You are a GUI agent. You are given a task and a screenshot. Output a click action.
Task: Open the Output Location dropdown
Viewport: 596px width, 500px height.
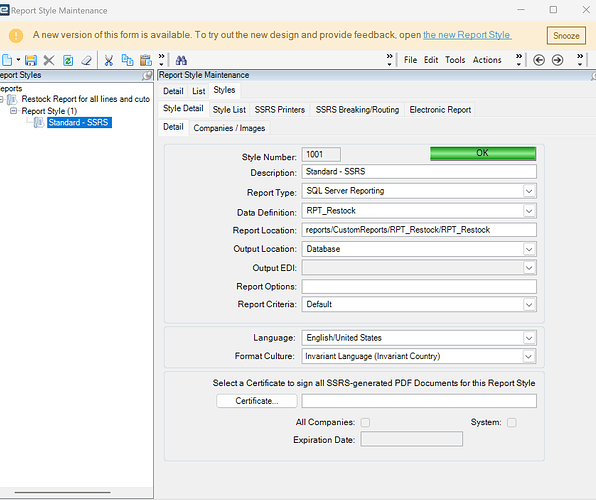(529, 249)
